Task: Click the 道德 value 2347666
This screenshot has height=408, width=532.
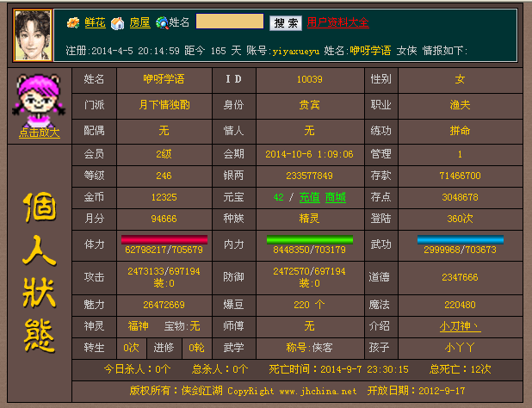Action: point(460,277)
